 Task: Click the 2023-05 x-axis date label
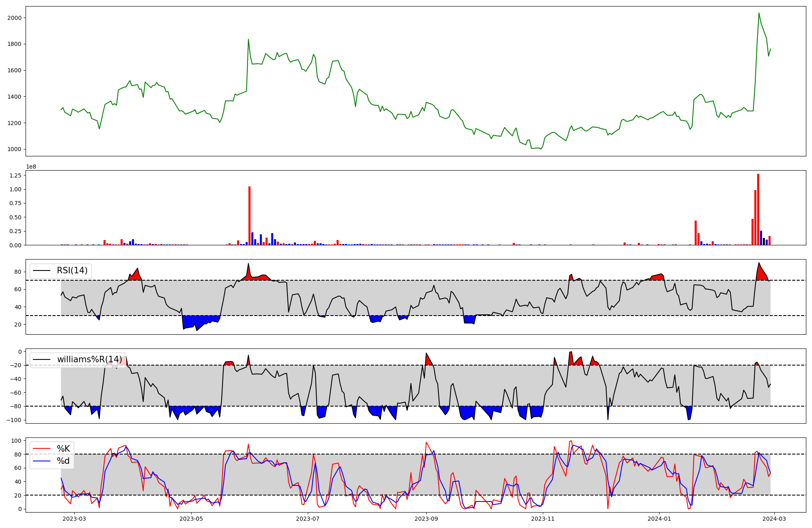[x=191, y=519]
